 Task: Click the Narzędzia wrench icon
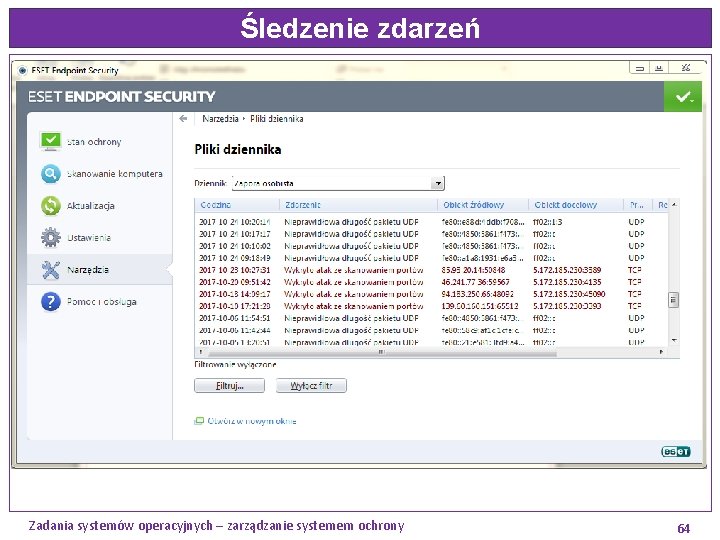pyautogui.click(x=51, y=270)
